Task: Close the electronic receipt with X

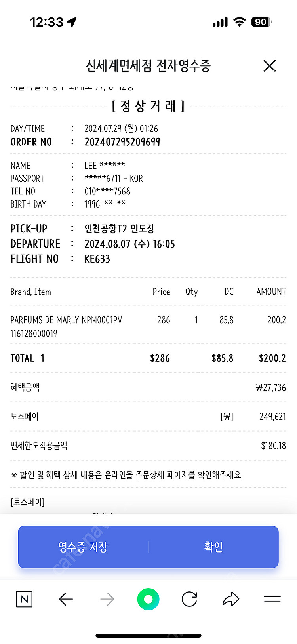Action: tap(269, 66)
